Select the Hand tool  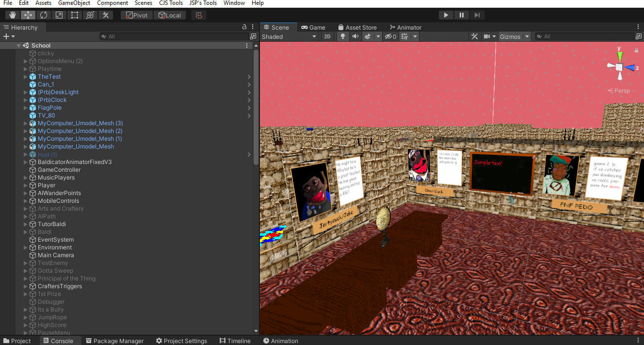click(13, 15)
